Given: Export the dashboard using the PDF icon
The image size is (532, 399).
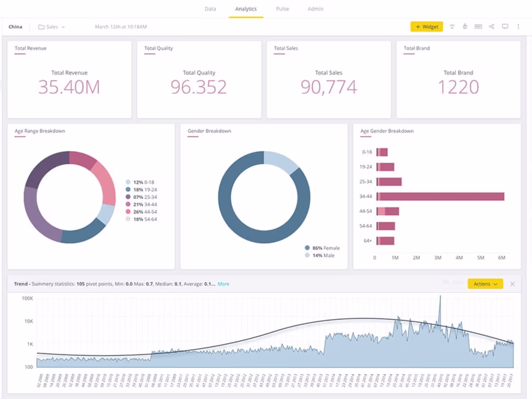Looking at the screenshot, I should (x=478, y=27).
